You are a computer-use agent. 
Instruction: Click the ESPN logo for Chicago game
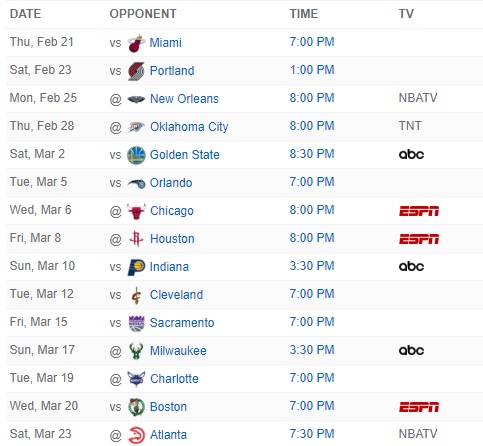419,211
